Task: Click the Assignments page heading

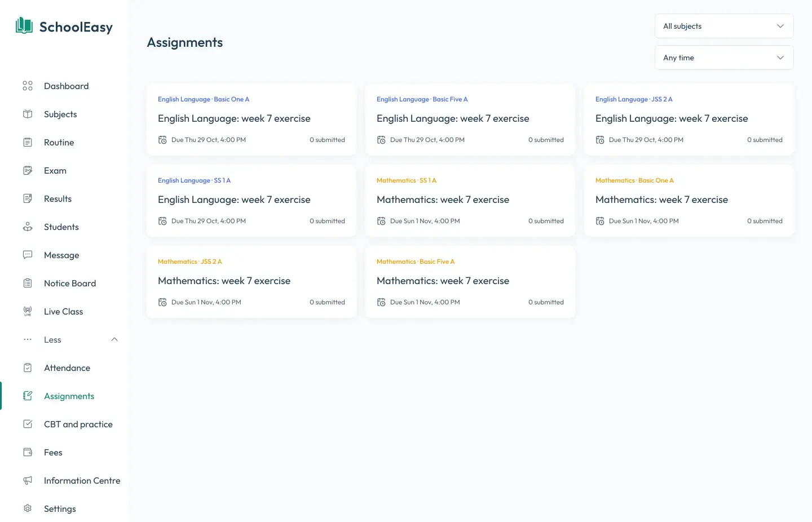Action: tap(185, 42)
